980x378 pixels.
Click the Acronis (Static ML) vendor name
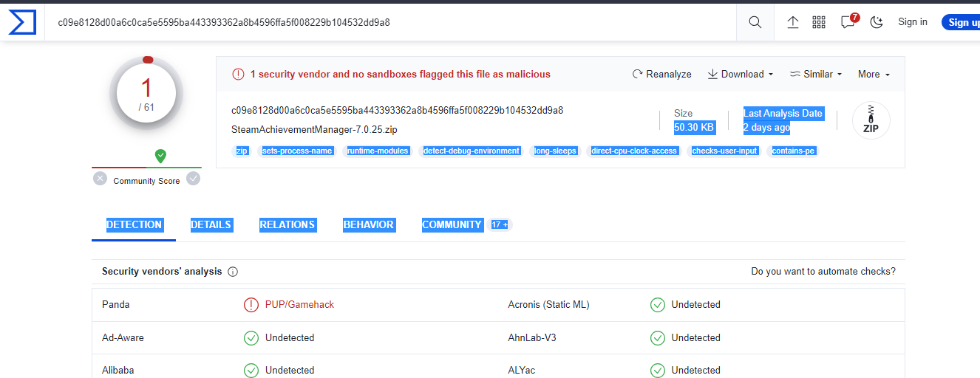click(x=549, y=304)
